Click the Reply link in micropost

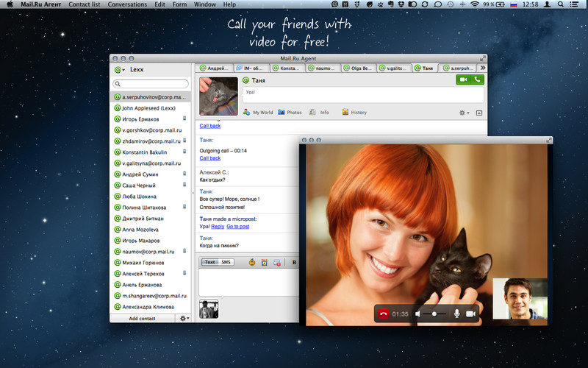pos(218,227)
